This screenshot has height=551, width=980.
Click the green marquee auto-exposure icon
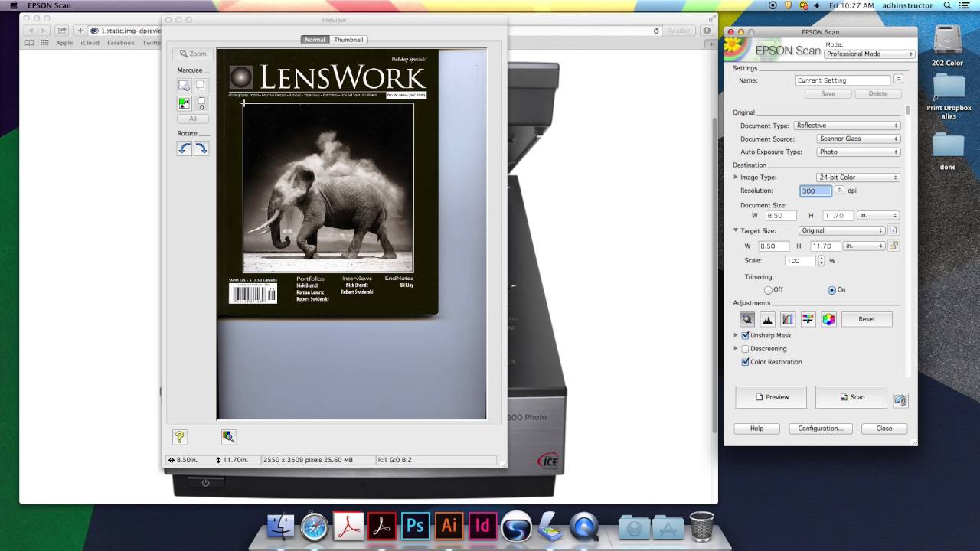pyautogui.click(x=184, y=103)
